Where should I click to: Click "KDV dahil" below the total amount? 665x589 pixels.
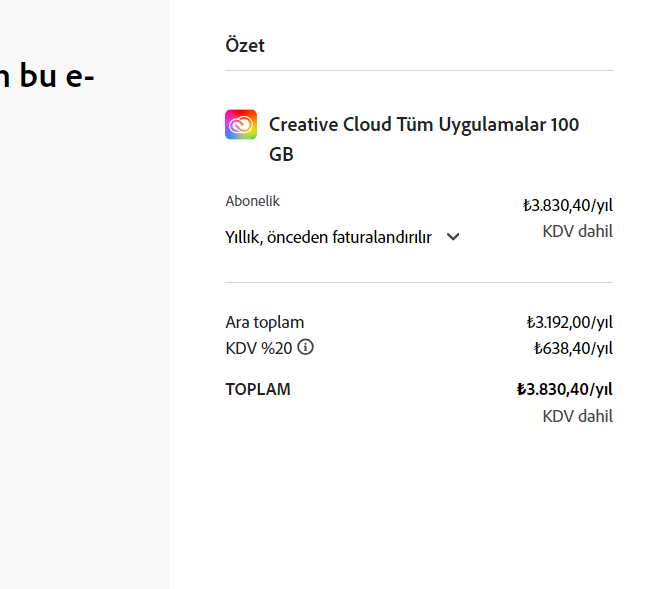tap(578, 416)
